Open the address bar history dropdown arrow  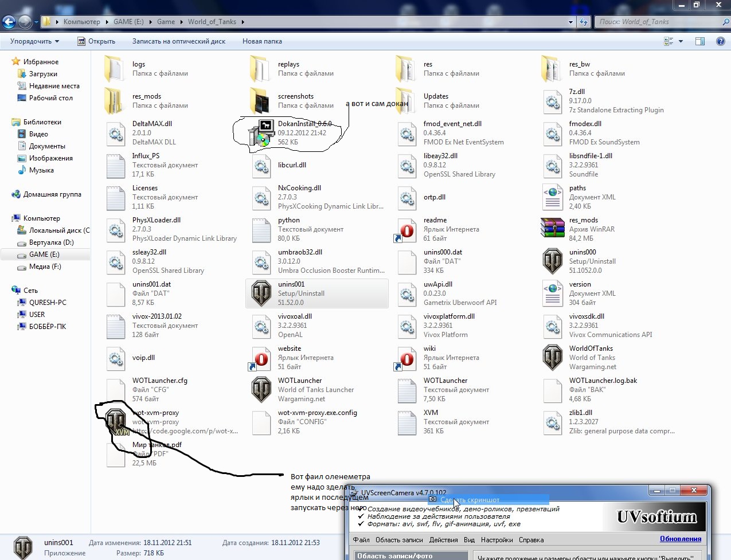[570, 22]
